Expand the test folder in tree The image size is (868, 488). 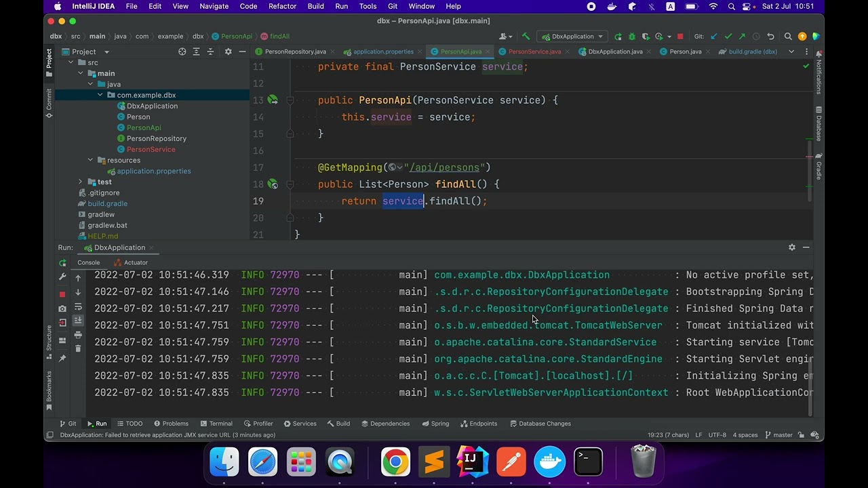point(81,182)
